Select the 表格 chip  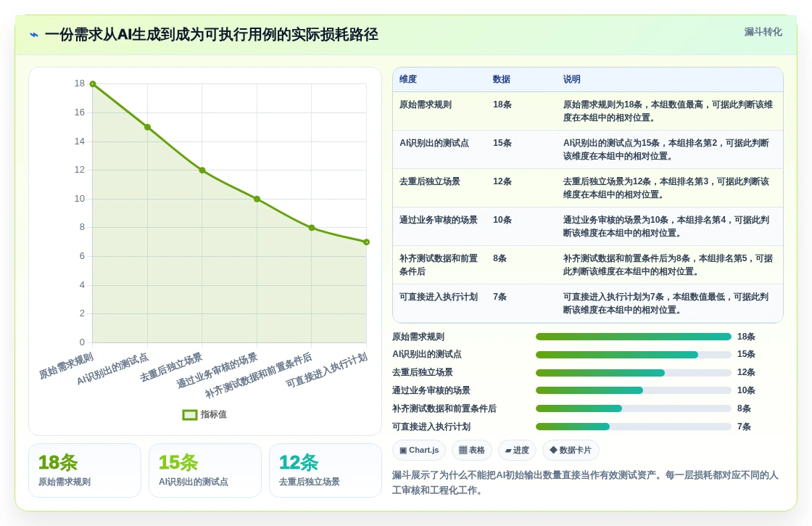pyautogui.click(x=472, y=450)
